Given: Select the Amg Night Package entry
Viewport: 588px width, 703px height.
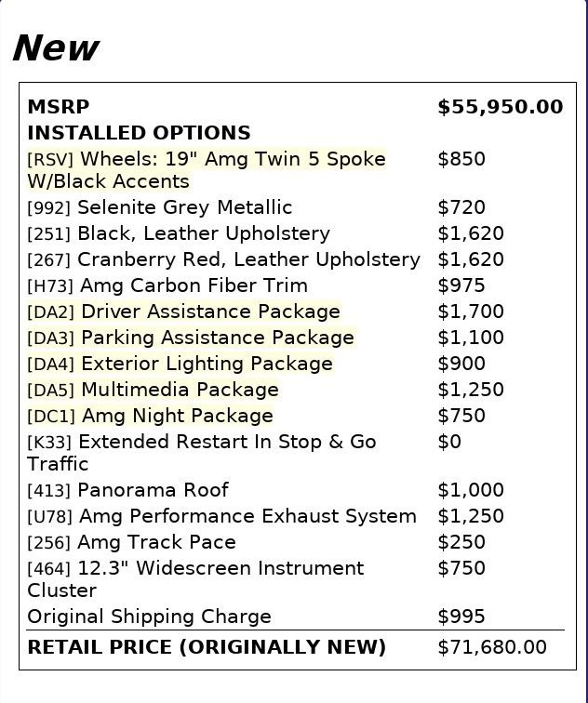Looking at the screenshot, I should pos(150,416).
